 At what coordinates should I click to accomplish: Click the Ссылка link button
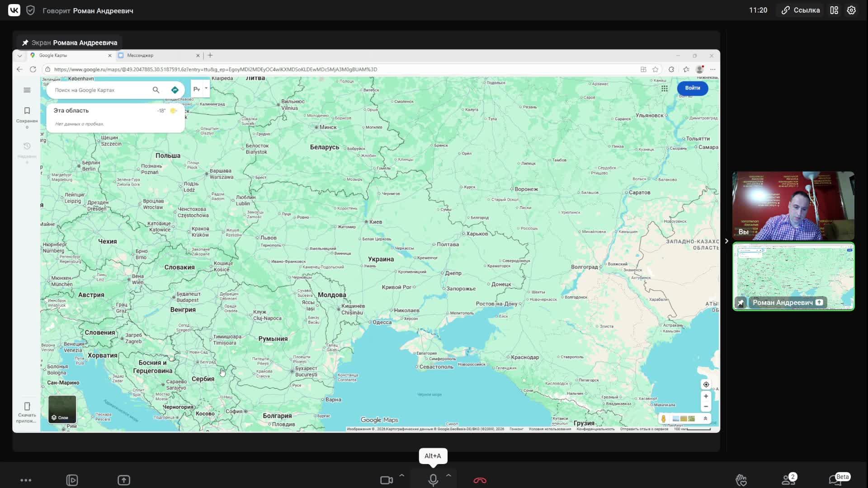click(x=801, y=10)
